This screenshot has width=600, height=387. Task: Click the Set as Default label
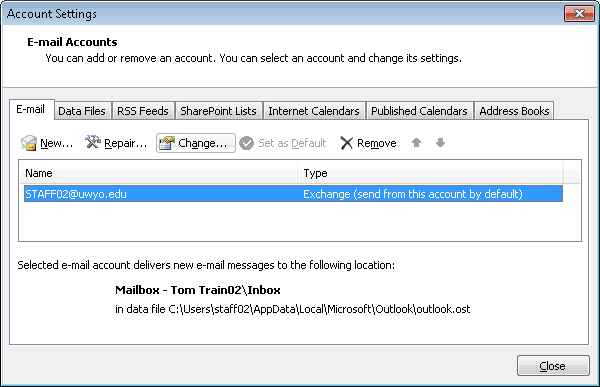click(x=292, y=143)
